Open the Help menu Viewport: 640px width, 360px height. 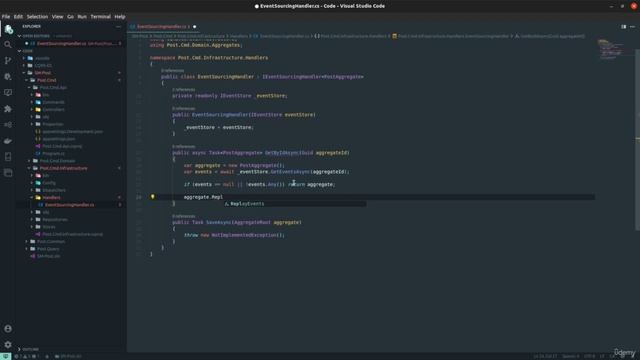pyautogui.click(x=120, y=17)
